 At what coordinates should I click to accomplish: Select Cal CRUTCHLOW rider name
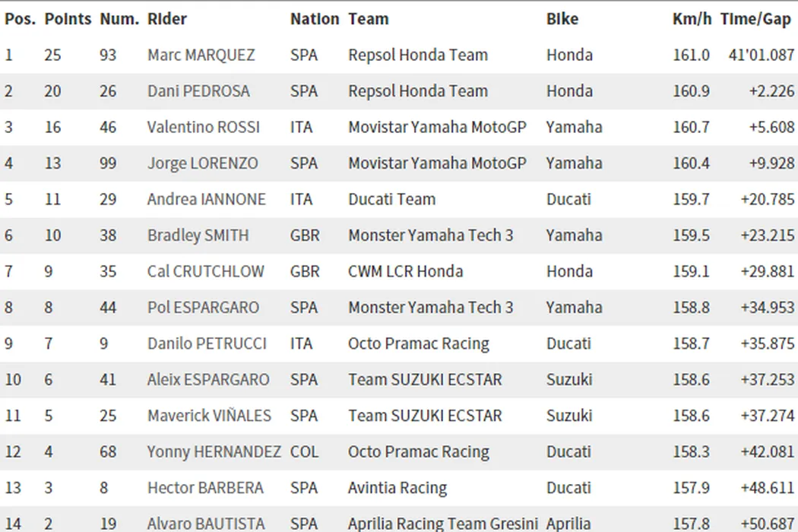(205, 271)
